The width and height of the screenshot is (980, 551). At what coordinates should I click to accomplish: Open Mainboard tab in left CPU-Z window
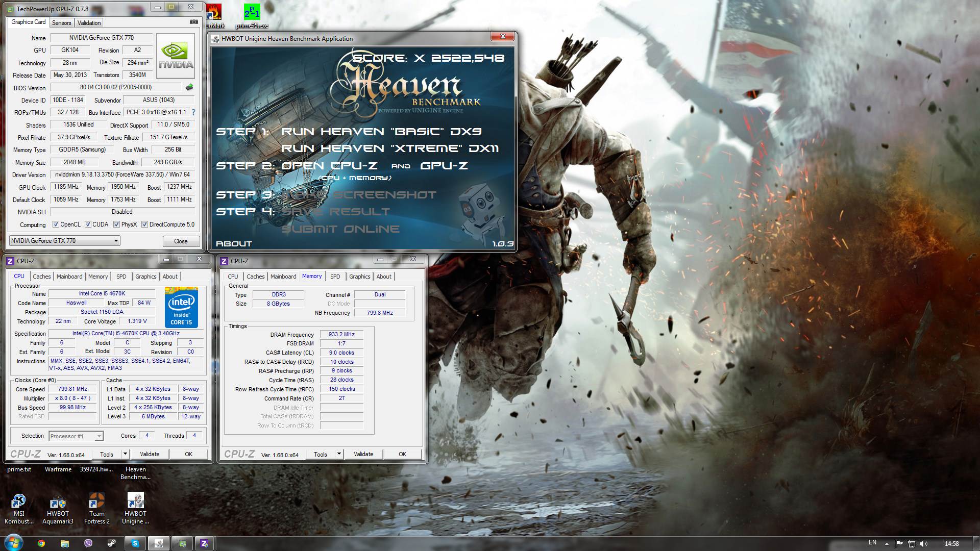point(69,277)
